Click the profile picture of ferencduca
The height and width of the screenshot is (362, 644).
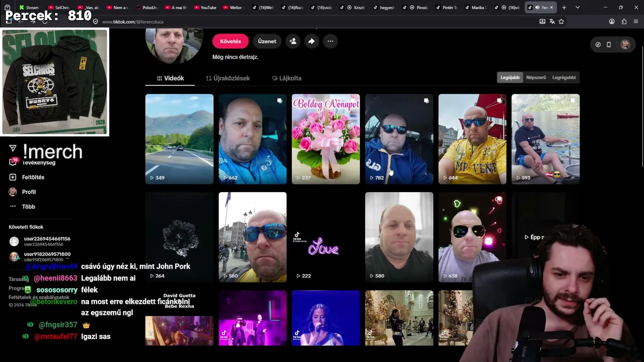174,45
